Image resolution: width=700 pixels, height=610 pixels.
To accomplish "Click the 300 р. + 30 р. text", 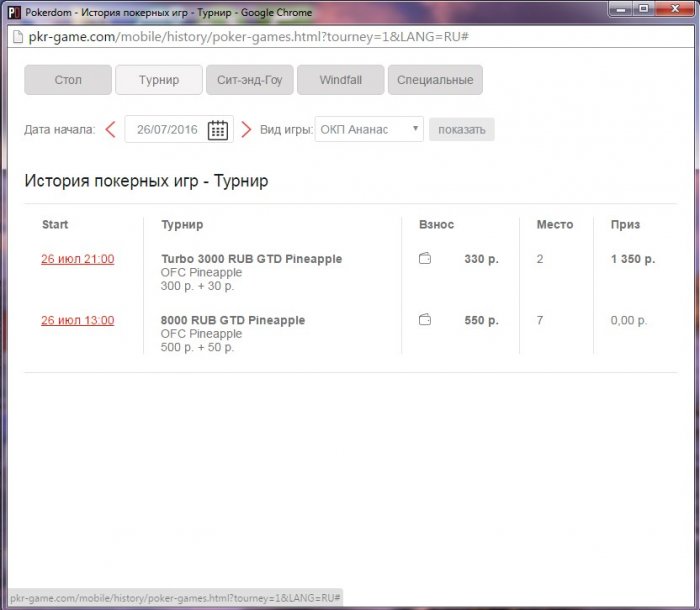I will (x=197, y=286).
